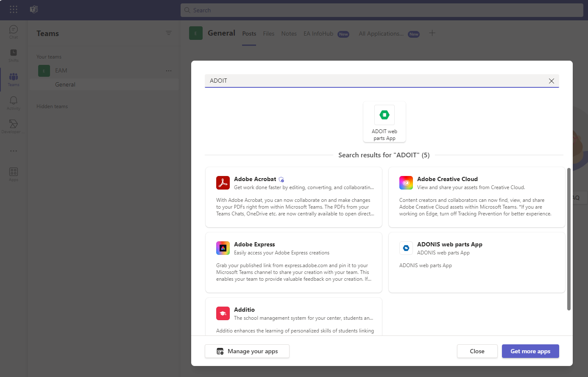Click the ADOIT app search field
This screenshot has width=588, height=377.
click(373, 81)
